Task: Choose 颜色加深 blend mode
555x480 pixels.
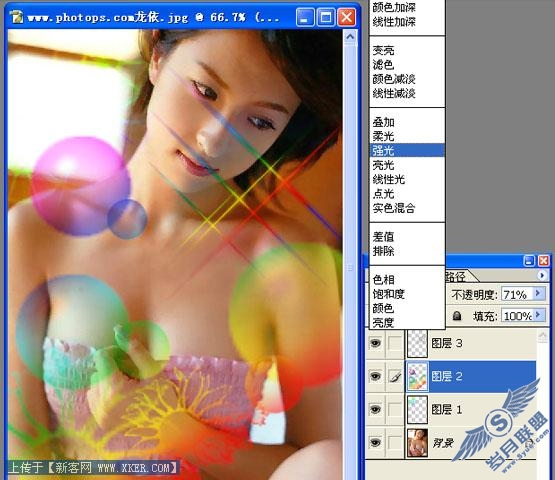Action: click(394, 7)
